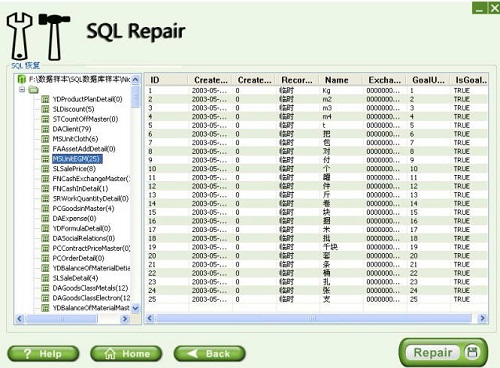Click table icon beside SLDiscount(5)

tap(45, 109)
